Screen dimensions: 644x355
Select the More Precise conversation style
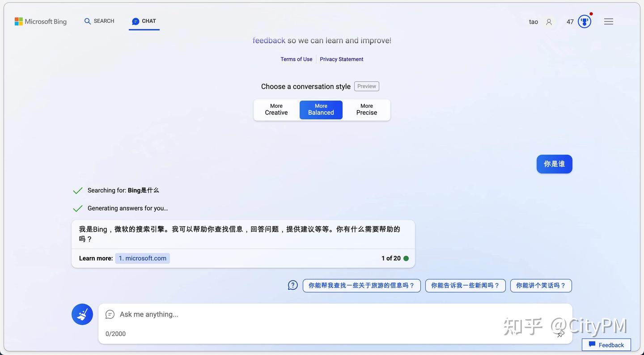[x=366, y=110]
